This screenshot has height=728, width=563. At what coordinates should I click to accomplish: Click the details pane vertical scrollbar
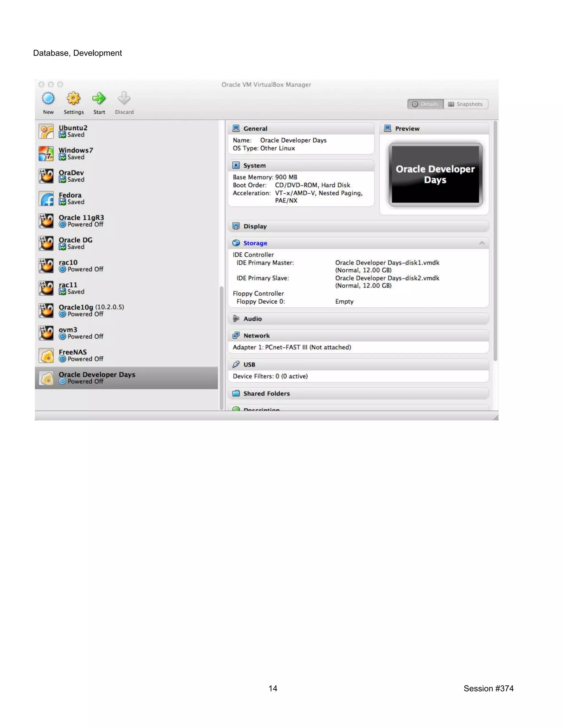(x=495, y=241)
